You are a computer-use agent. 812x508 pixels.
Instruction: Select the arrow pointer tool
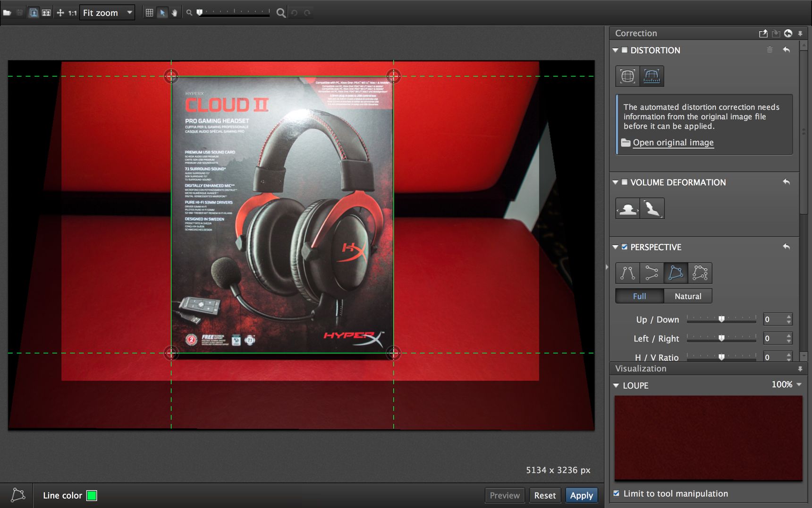162,13
